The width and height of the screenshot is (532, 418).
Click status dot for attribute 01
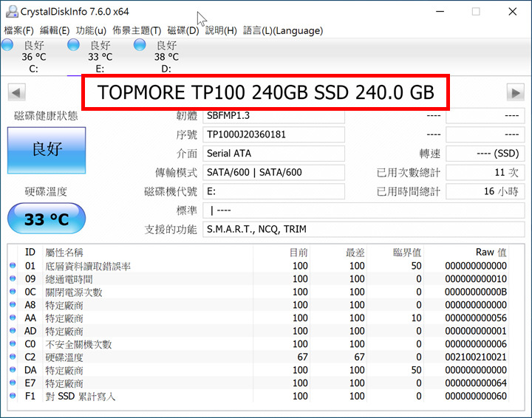pyautogui.click(x=13, y=265)
